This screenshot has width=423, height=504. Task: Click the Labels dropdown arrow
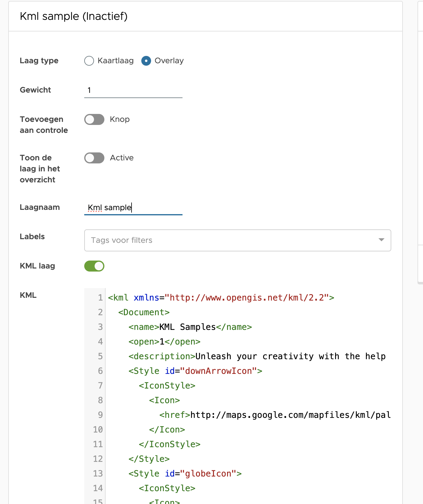click(381, 240)
